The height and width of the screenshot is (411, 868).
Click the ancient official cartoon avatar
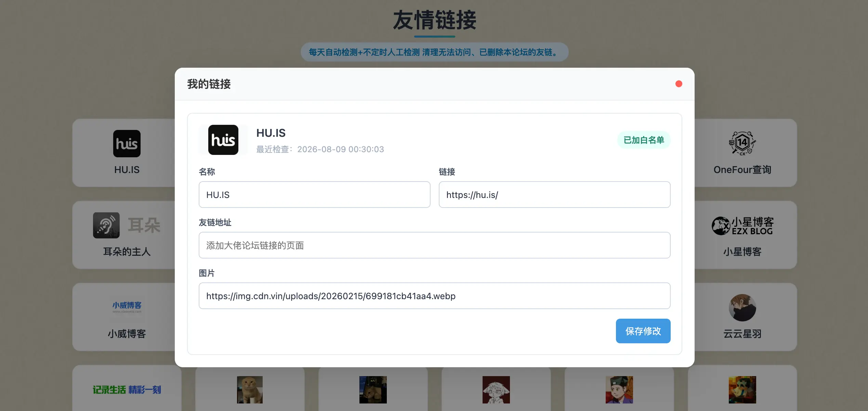(x=619, y=390)
